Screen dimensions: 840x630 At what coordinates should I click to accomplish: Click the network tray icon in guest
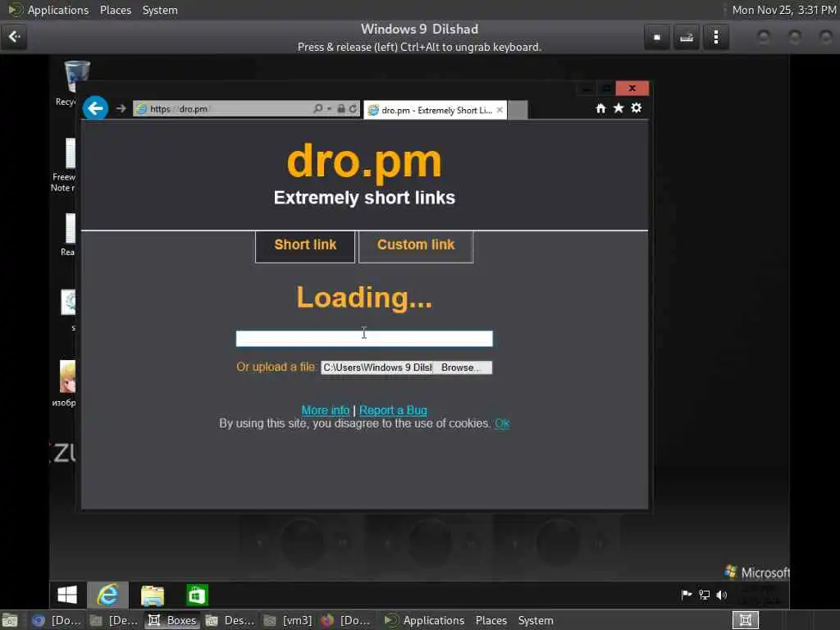704,595
